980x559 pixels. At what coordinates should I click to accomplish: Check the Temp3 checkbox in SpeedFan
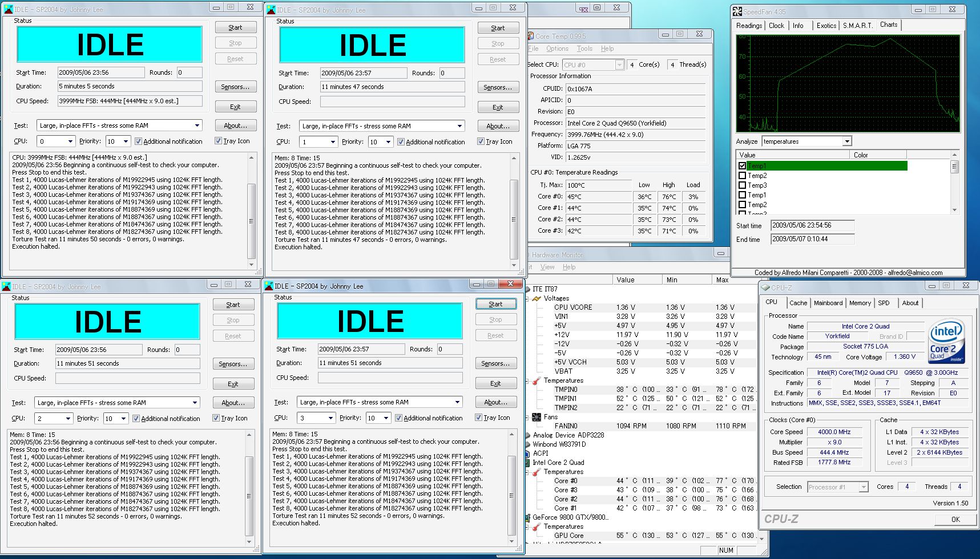point(742,185)
